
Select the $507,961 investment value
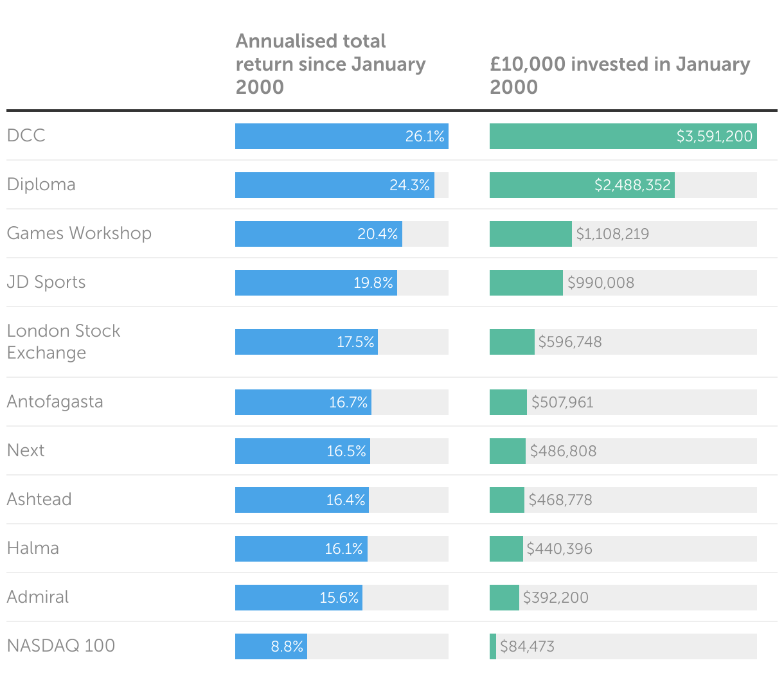(562, 403)
